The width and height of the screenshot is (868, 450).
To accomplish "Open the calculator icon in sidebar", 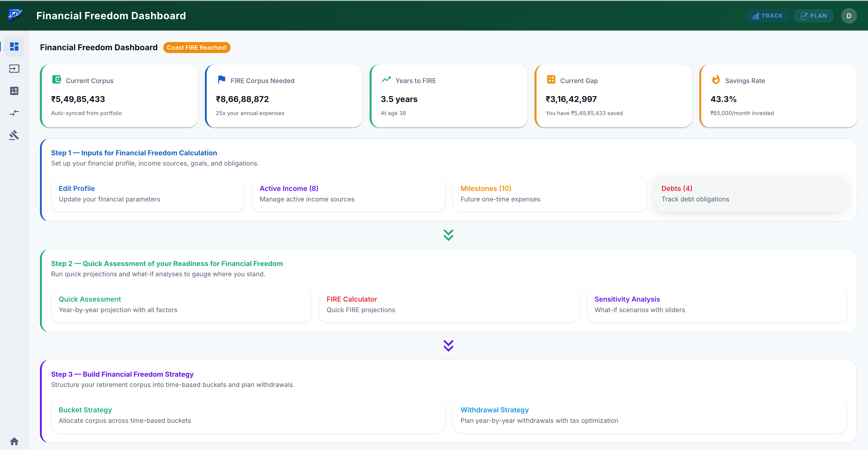I will 14,91.
